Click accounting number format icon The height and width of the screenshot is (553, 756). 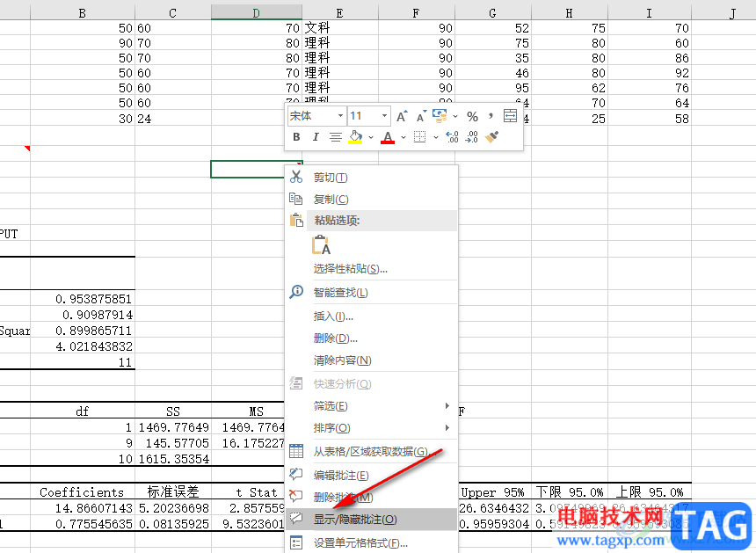[x=440, y=116]
